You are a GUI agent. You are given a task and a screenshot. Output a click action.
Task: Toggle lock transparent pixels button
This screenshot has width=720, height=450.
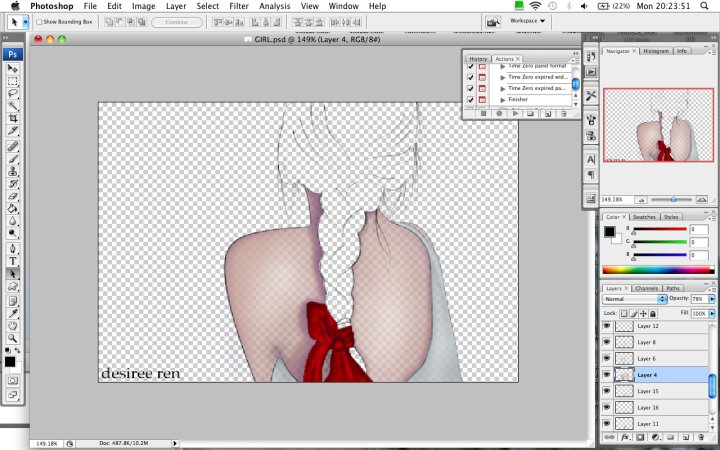point(624,314)
